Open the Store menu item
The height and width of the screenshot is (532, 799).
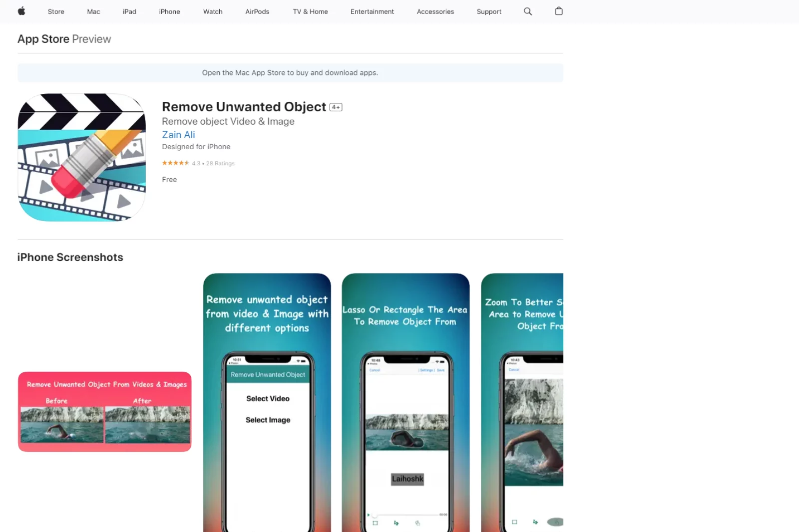[56, 11]
